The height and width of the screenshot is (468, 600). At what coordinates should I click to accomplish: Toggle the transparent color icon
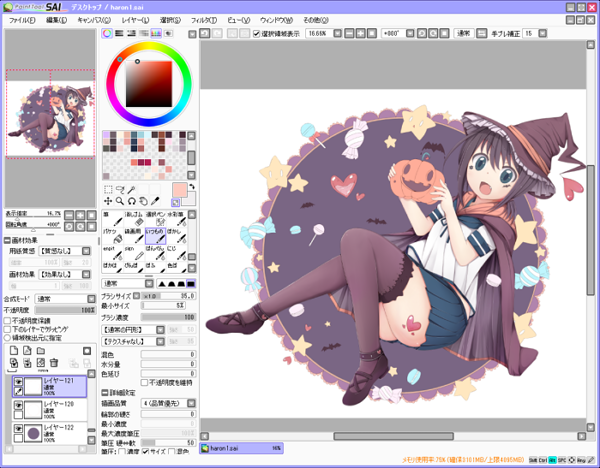pos(175,202)
